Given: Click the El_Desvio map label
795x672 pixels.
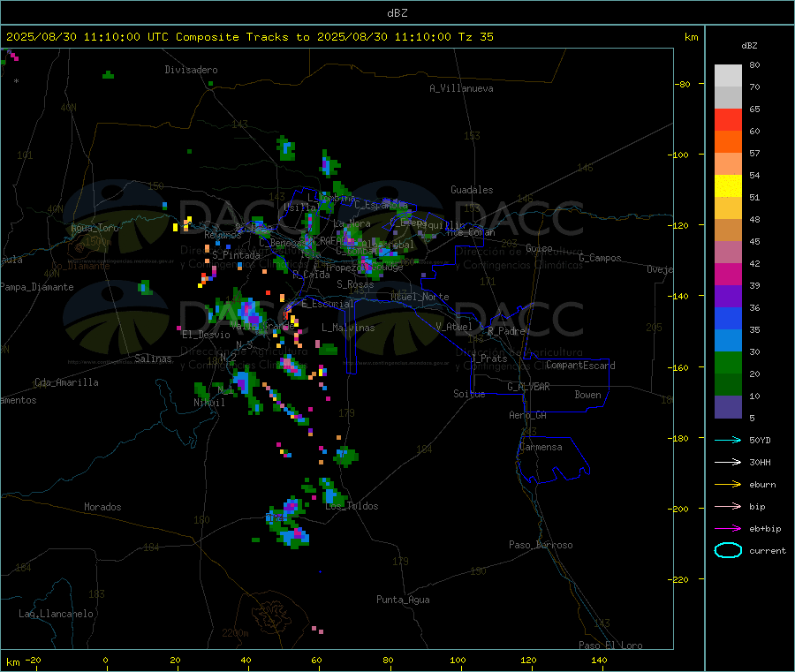Looking at the screenshot, I should tap(206, 335).
